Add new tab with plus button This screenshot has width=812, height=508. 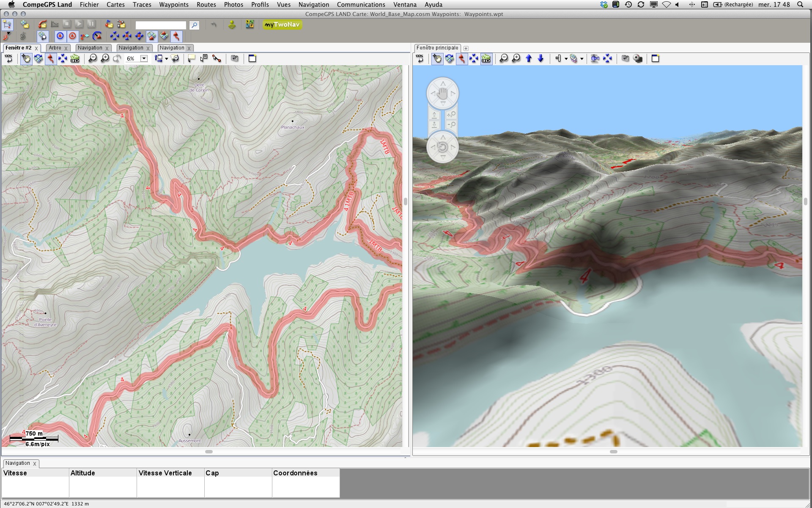coord(466,48)
